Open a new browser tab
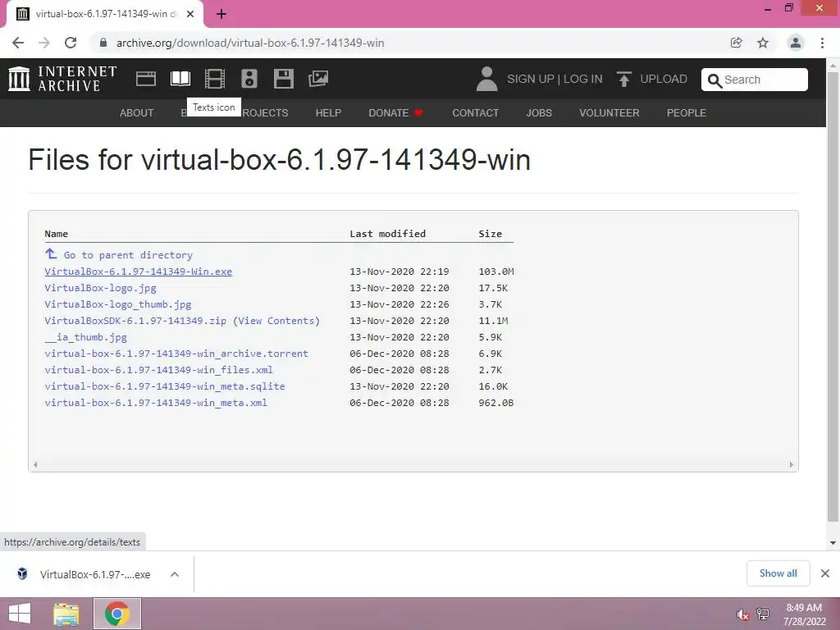840x630 pixels. click(221, 14)
